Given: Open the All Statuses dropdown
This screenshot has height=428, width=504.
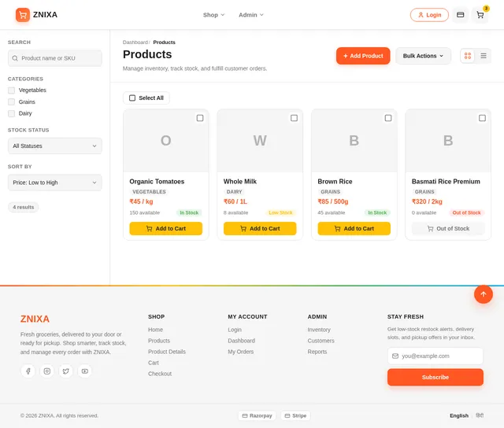Looking at the screenshot, I should (55, 146).
